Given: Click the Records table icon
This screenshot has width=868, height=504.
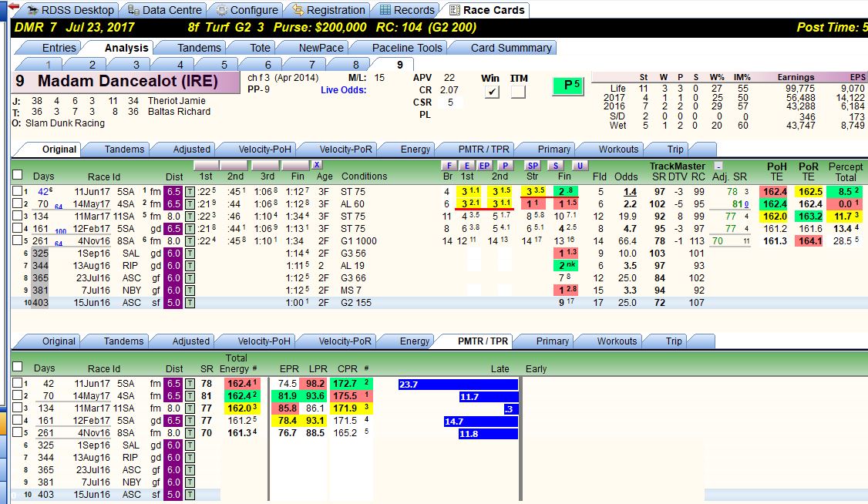Looking at the screenshot, I should [385, 10].
